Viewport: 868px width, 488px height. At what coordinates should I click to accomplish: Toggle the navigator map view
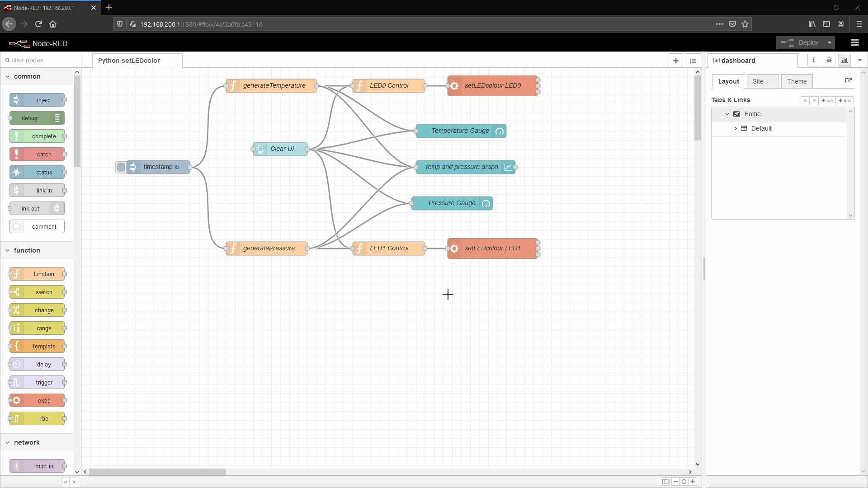pyautogui.click(x=665, y=482)
